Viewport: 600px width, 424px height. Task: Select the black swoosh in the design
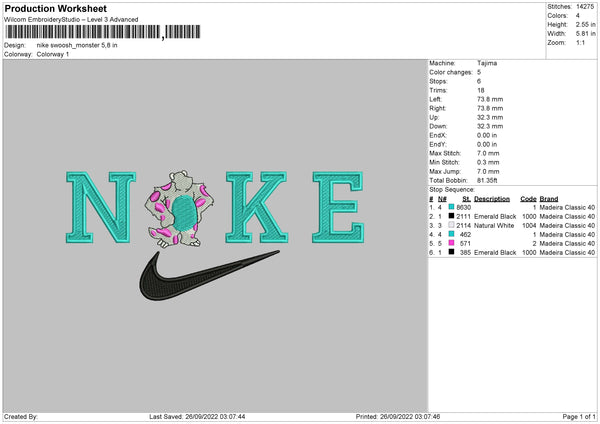(209, 276)
